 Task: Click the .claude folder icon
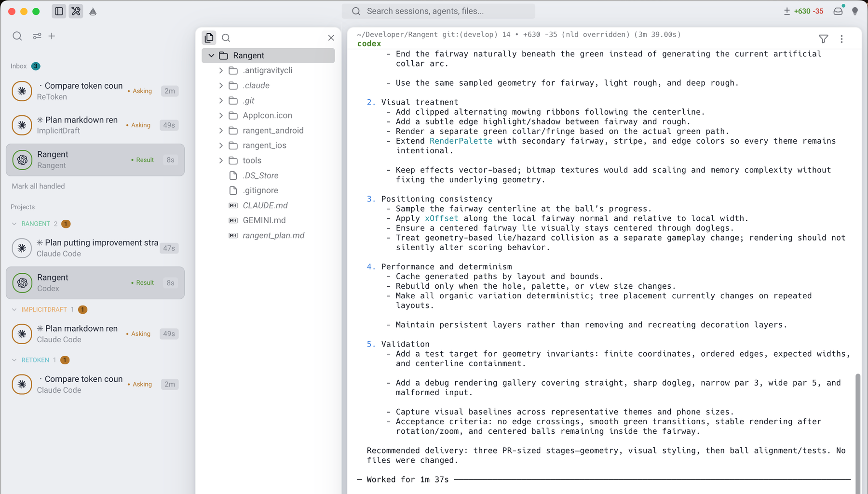[x=233, y=85]
